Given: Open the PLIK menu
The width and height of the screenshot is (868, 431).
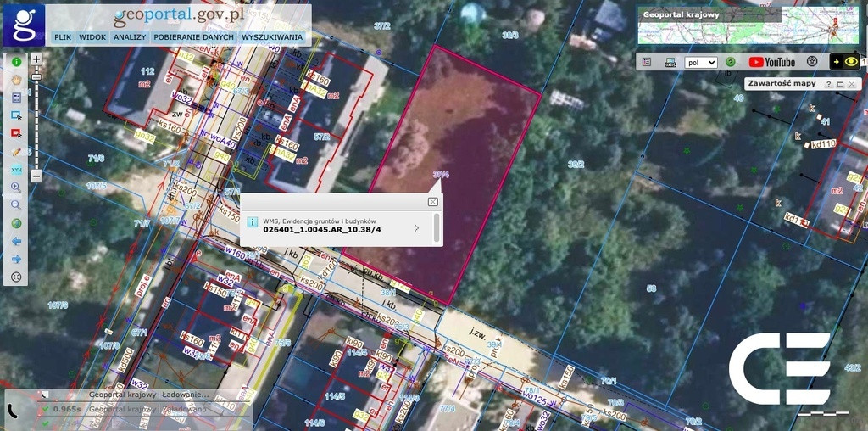Looking at the screenshot, I should (x=63, y=37).
